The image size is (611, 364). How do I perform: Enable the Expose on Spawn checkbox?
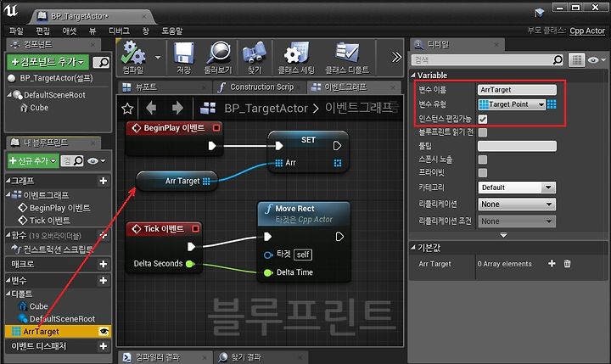tap(483, 160)
